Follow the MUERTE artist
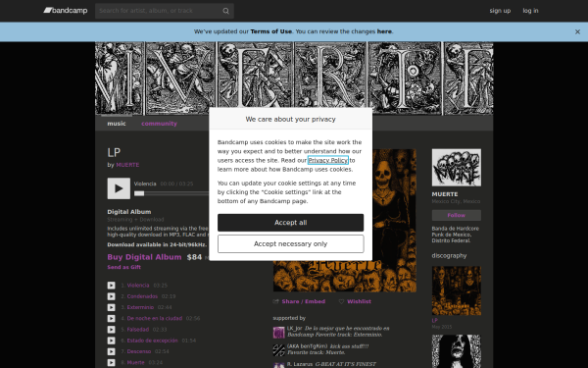The width and height of the screenshot is (588, 368). [x=457, y=215]
